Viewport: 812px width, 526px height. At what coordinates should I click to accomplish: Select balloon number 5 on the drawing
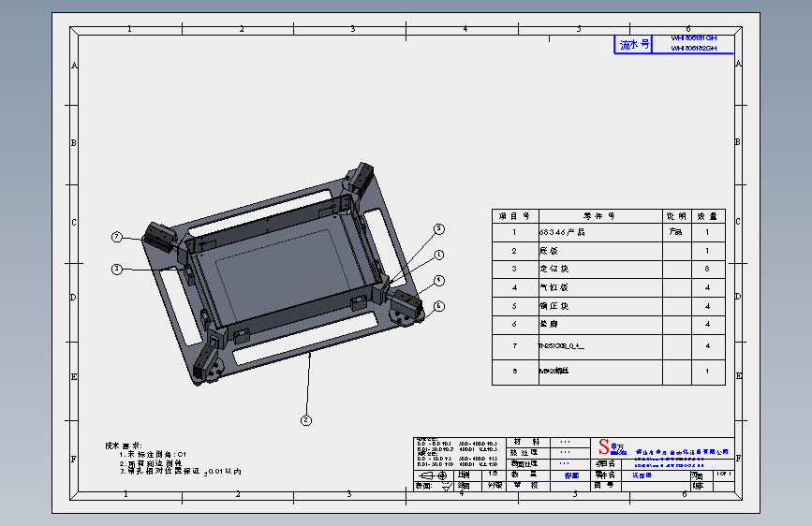[x=439, y=228]
